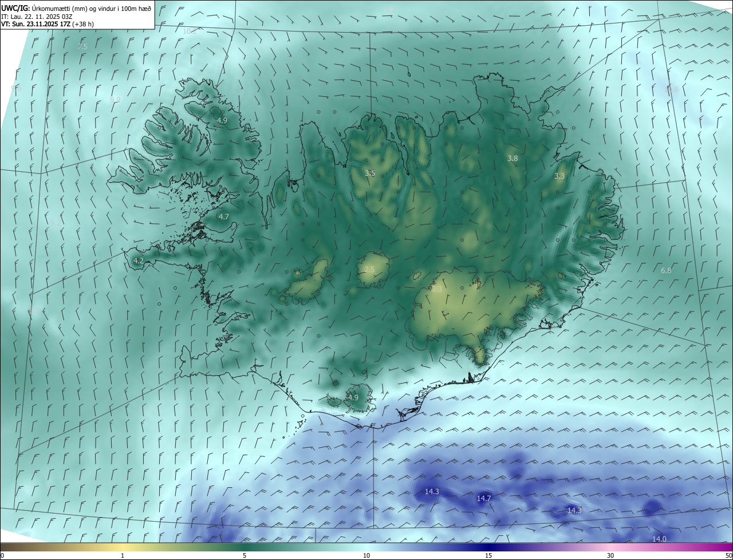The height and width of the screenshot is (560, 733).
Task: Click the 4.2 value on Snæfellsnes tip
Action: point(138,261)
